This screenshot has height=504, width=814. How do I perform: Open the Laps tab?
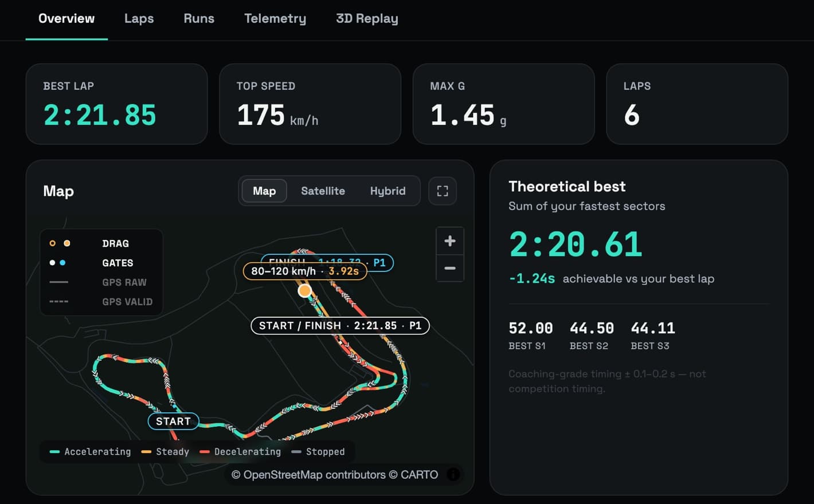tap(139, 19)
